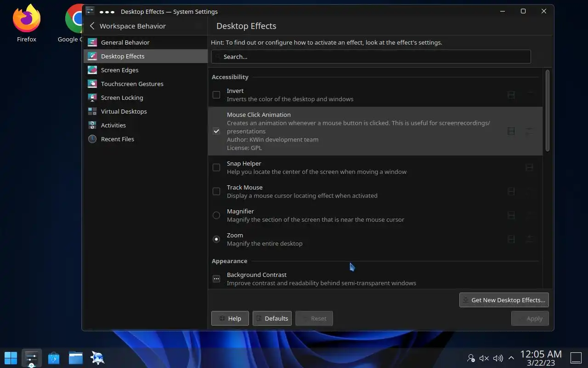The width and height of the screenshot is (588, 368).
Task: Open Touchscreen Gestures sidebar icon
Action: (92, 84)
